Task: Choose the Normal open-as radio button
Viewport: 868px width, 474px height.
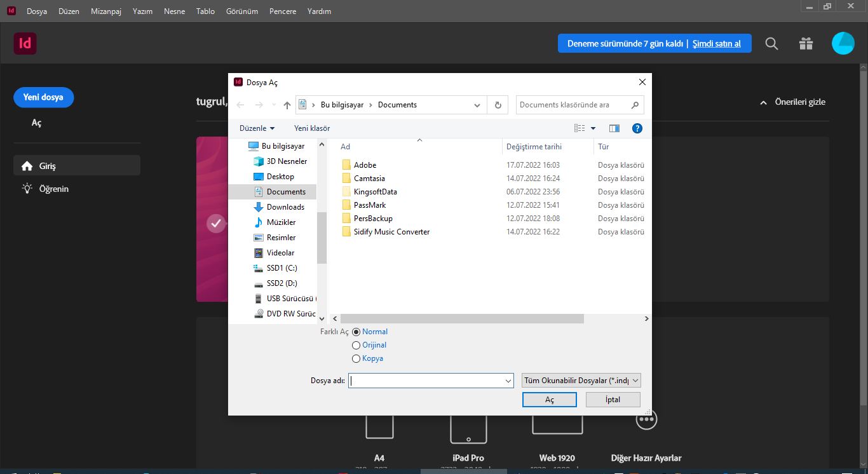Action: (356, 332)
